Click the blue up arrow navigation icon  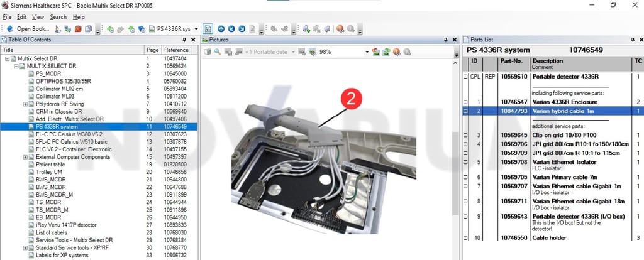tap(221, 29)
